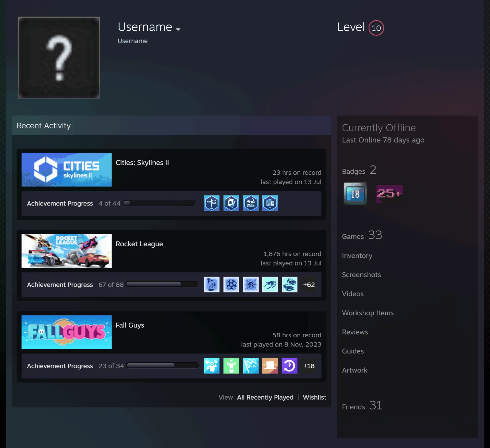The width and height of the screenshot is (490, 448).
Task: Open the Wishlist link
Action: [x=314, y=397]
